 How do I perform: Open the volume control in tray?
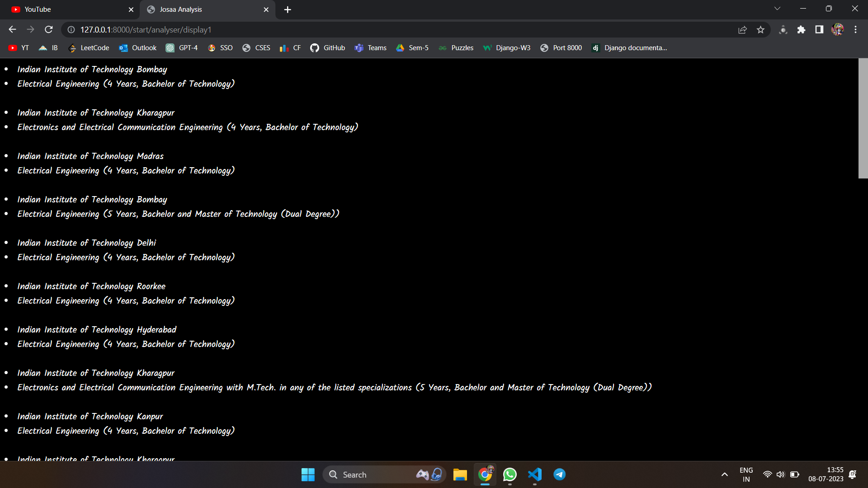click(x=780, y=474)
